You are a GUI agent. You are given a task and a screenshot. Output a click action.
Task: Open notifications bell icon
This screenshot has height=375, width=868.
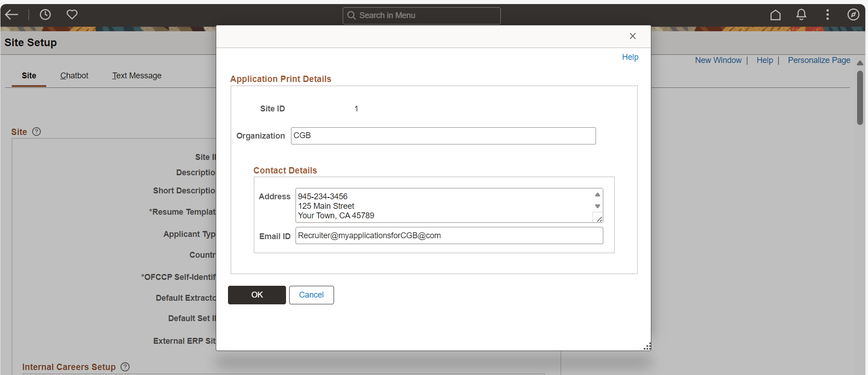click(x=801, y=15)
